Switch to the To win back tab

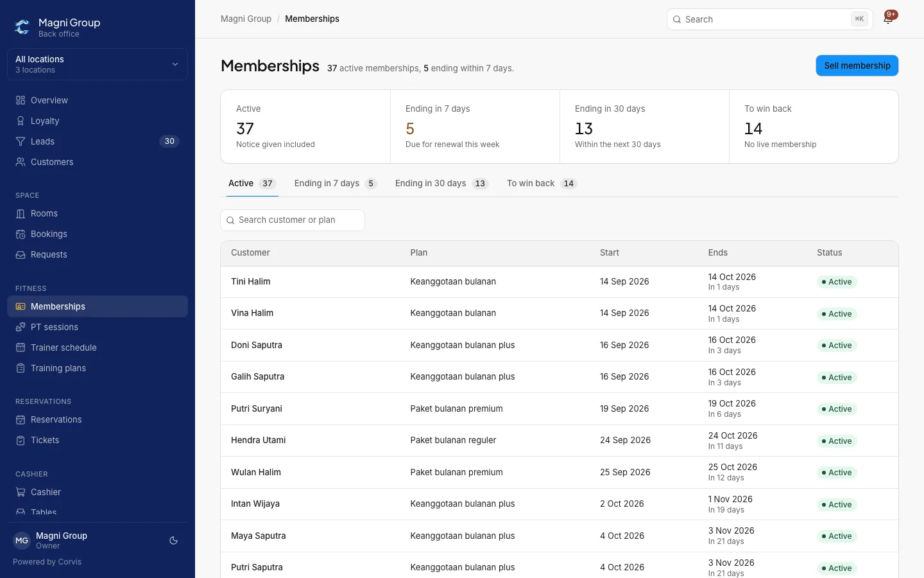pyautogui.click(x=542, y=184)
